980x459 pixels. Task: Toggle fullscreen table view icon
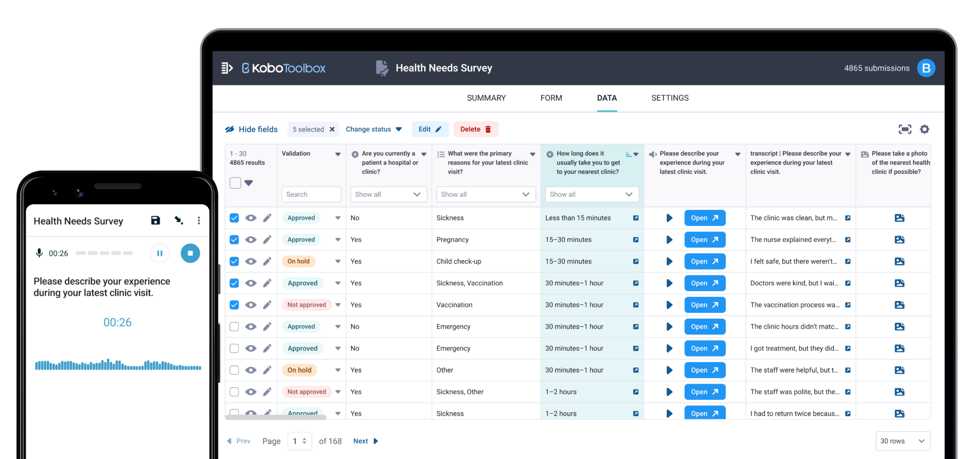[x=905, y=129]
